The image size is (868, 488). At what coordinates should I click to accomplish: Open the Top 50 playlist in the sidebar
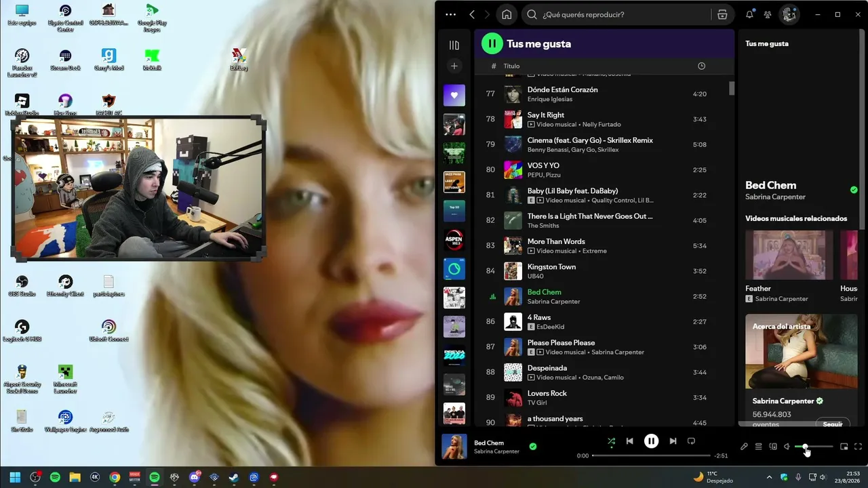(x=454, y=211)
